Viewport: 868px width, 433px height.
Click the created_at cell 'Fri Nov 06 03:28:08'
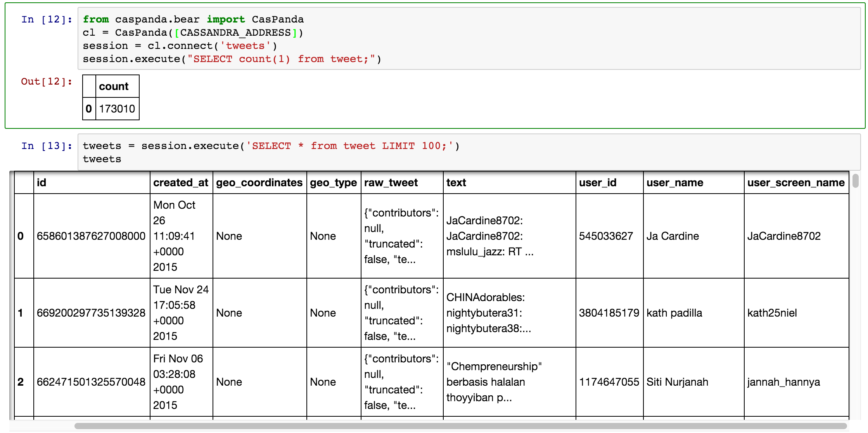[182, 382]
